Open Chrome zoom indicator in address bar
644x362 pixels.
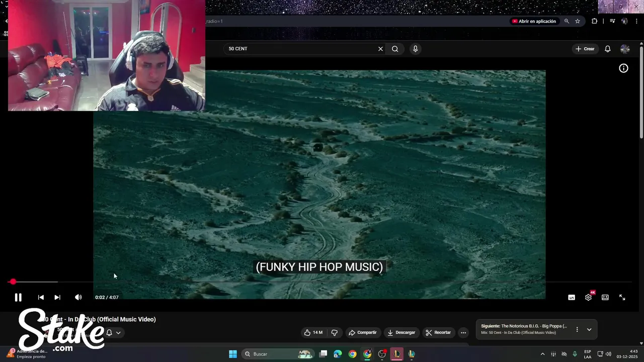[x=567, y=21]
